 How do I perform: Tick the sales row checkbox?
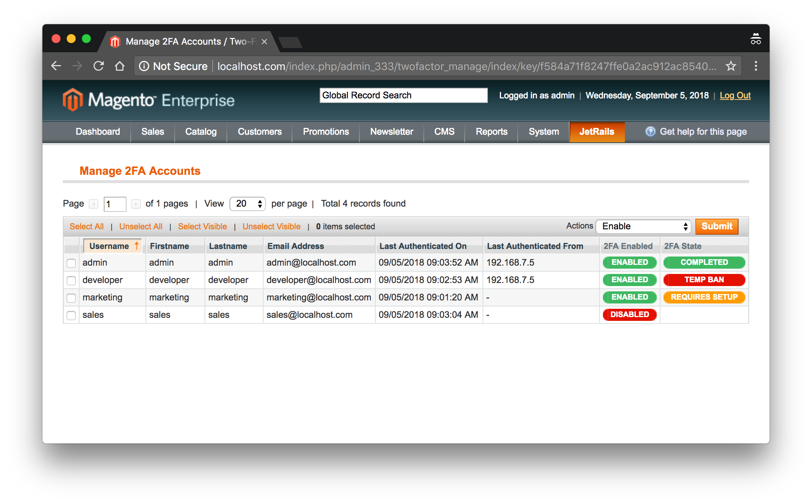pos(71,315)
